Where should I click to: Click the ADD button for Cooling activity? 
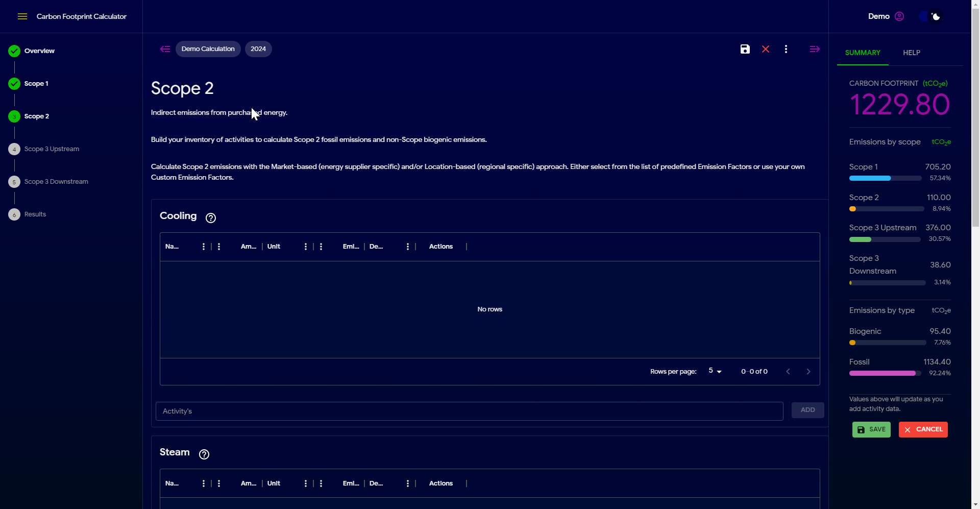[x=807, y=410]
